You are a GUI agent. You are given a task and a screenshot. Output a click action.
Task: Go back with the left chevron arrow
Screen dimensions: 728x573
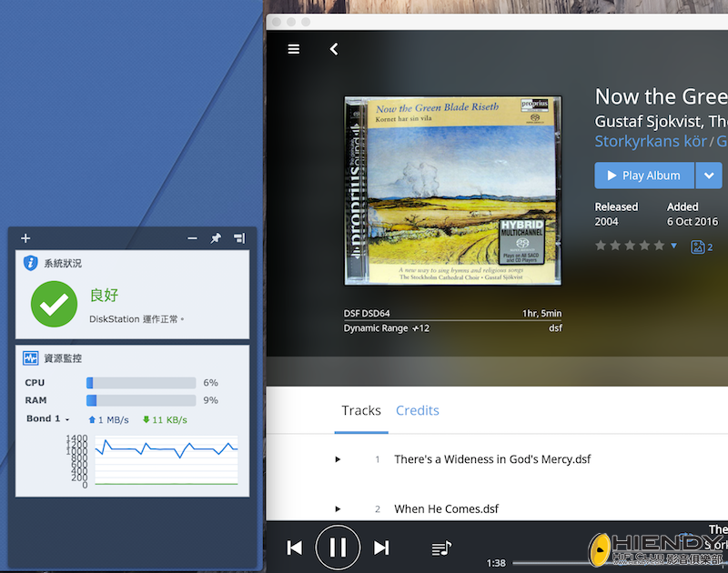pos(334,49)
